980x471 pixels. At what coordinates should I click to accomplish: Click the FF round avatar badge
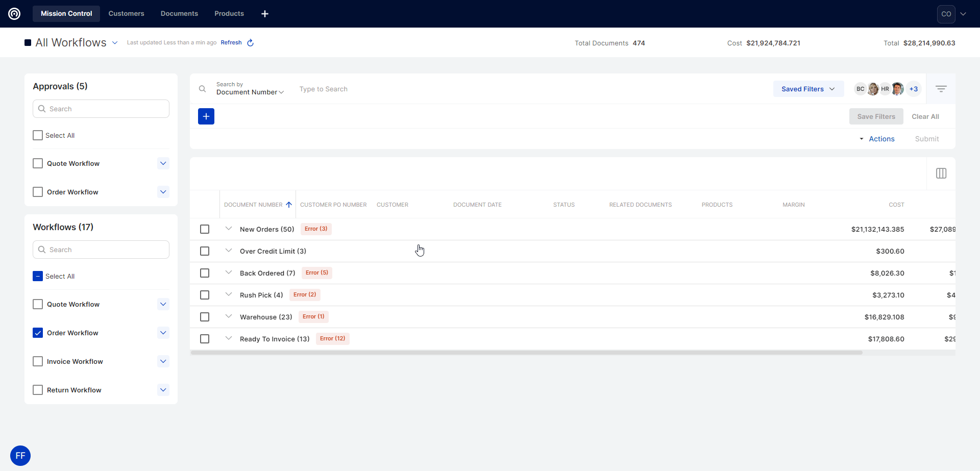click(20, 456)
